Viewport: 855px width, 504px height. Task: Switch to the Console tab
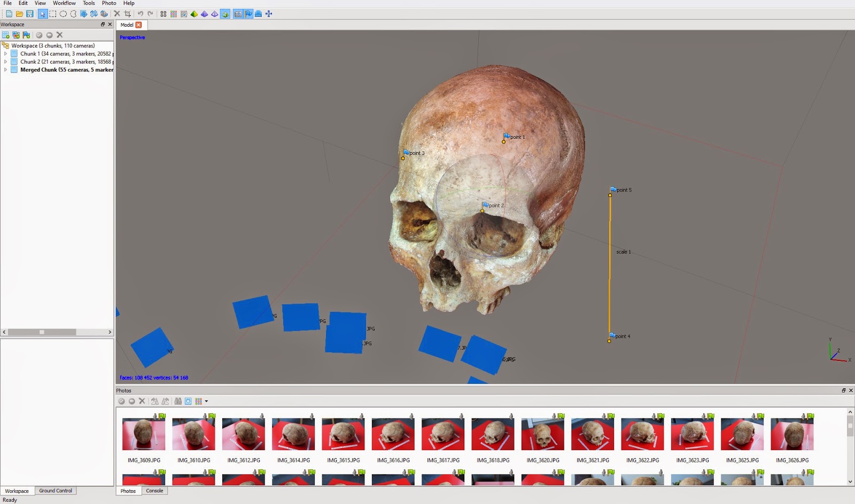click(x=154, y=491)
